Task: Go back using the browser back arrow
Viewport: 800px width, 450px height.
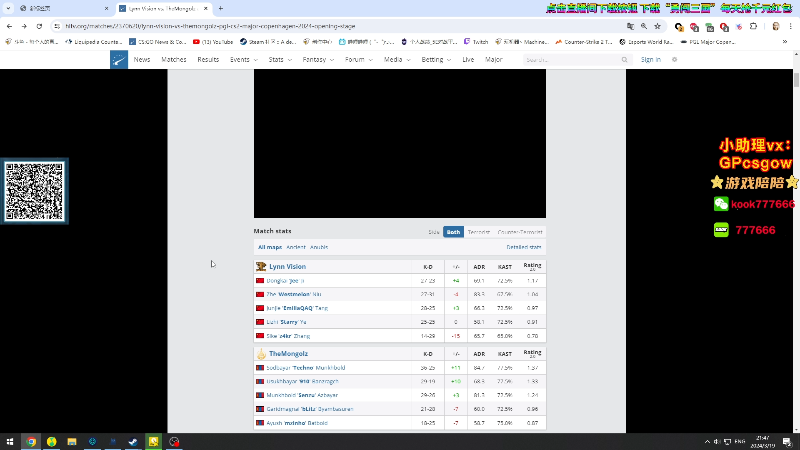Action: 9,26
